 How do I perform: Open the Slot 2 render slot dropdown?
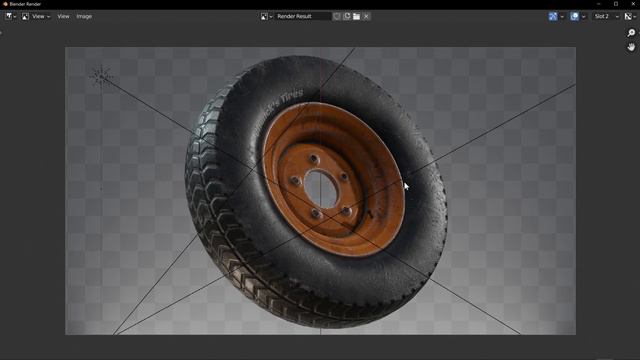pyautogui.click(x=606, y=16)
